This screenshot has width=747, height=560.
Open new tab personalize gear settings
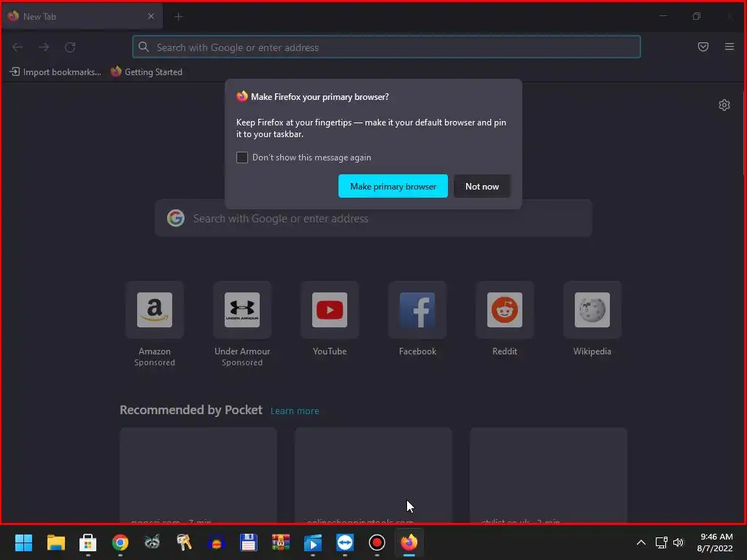(x=724, y=105)
